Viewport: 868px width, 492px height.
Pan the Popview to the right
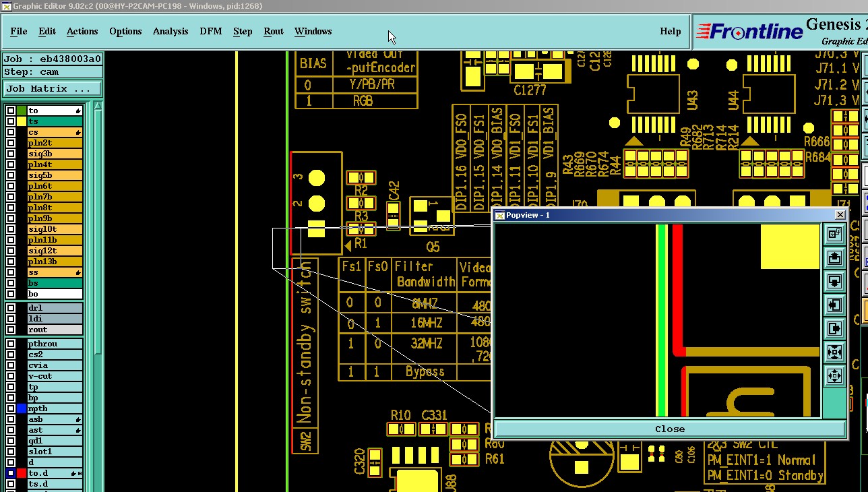tap(835, 328)
